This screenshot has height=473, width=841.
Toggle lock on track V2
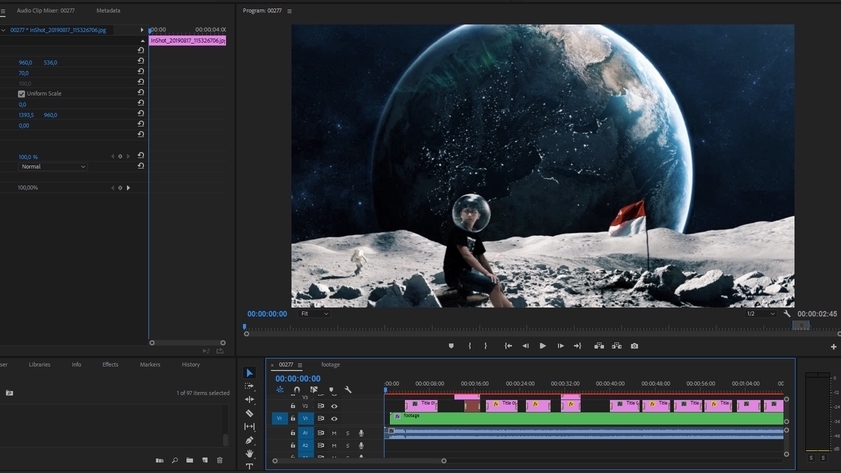(293, 406)
